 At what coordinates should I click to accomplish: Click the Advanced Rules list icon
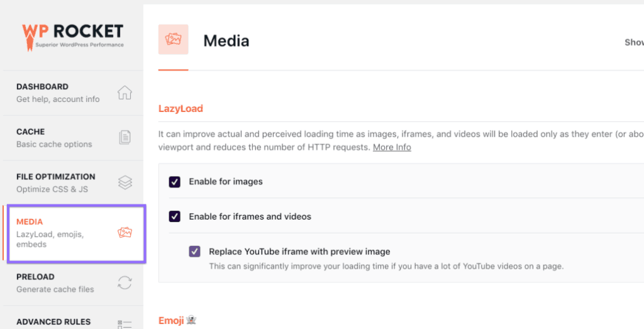[x=125, y=325]
